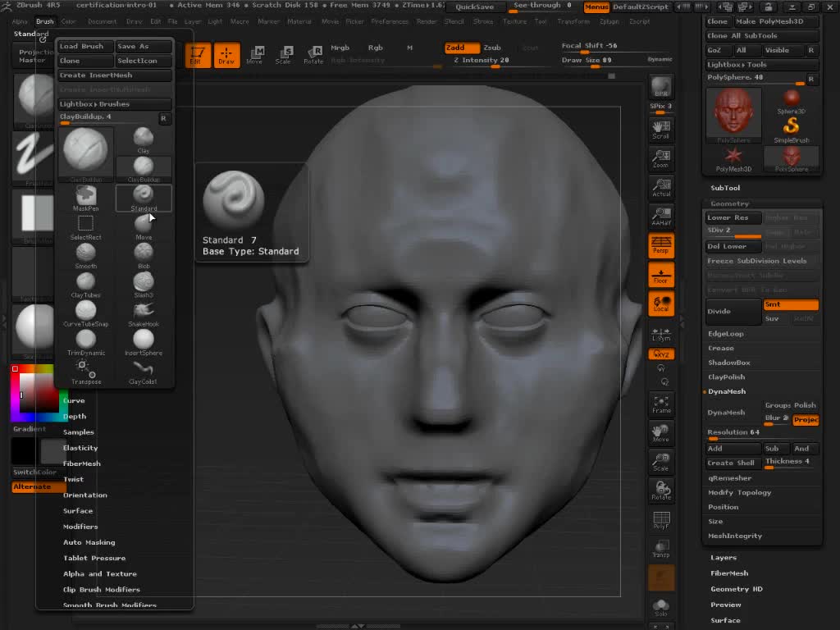Open Lightbox Brushes
The image size is (840, 630).
(115, 104)
